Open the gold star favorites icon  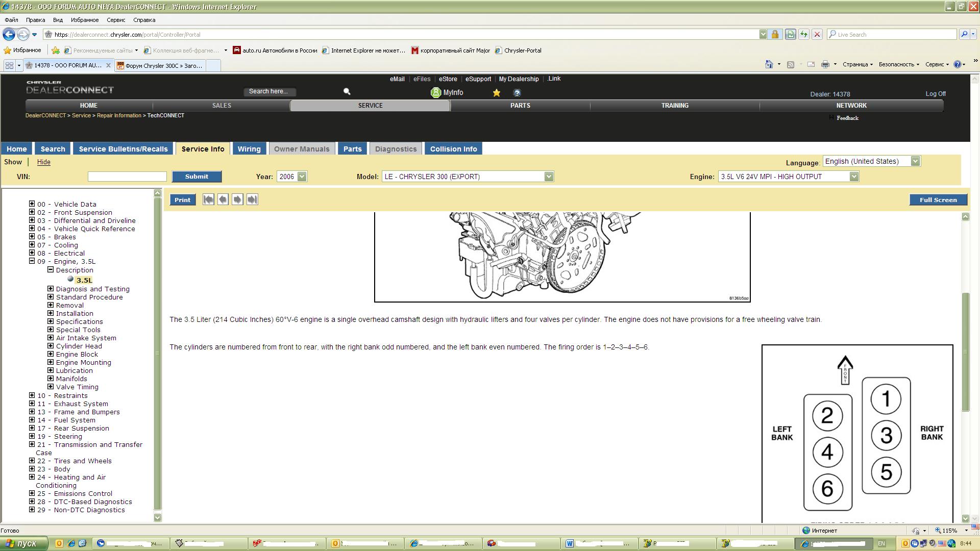(x=496, y=93)
